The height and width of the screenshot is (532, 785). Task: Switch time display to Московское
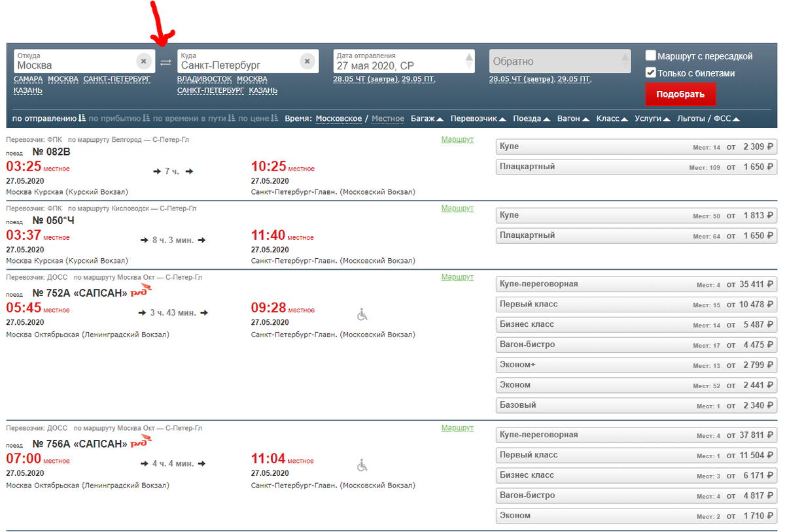point(339,119)
